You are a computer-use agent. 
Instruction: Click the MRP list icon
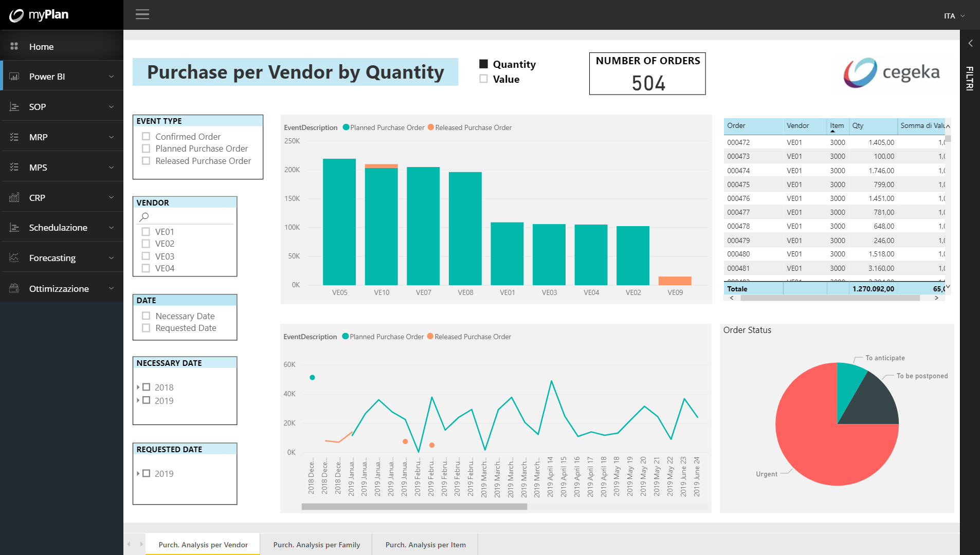14,137
